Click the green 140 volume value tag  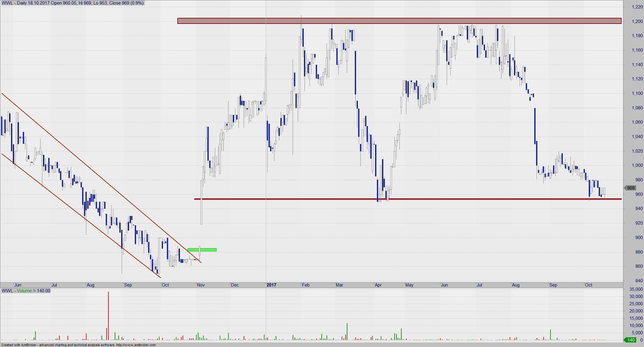click(631, 340)
